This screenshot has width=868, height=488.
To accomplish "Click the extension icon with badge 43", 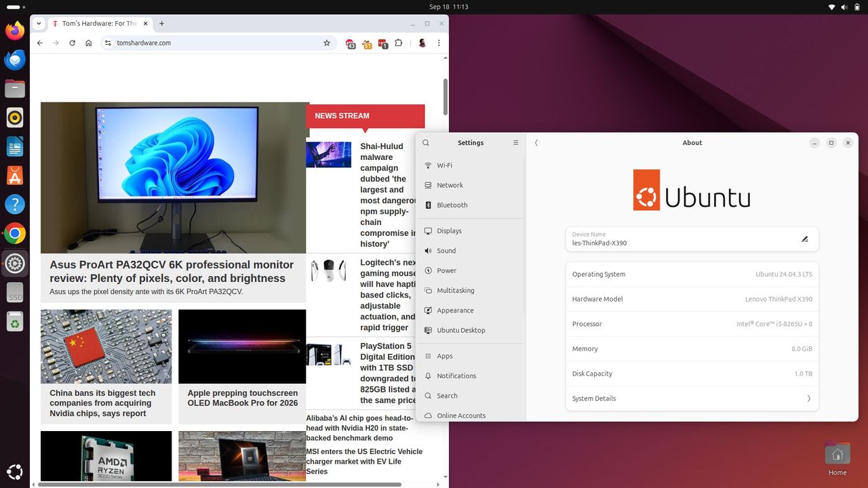I will click(x=351, y=43).
